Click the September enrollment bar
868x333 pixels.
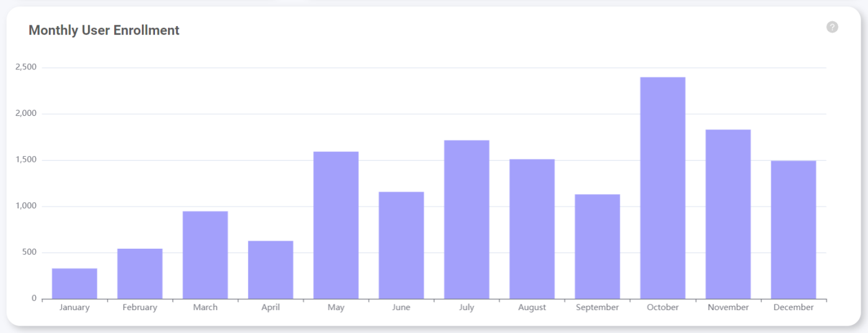coord(597,246)
